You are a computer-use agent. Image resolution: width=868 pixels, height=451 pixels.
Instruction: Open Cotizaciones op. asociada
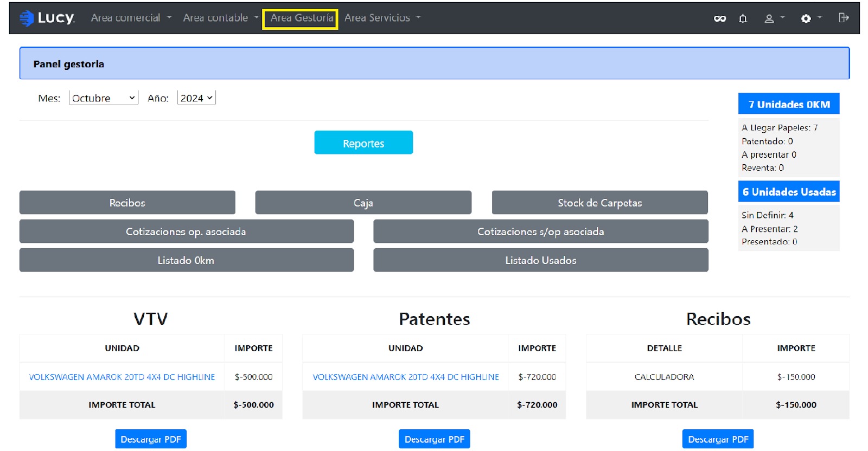[x=187, y=231]
